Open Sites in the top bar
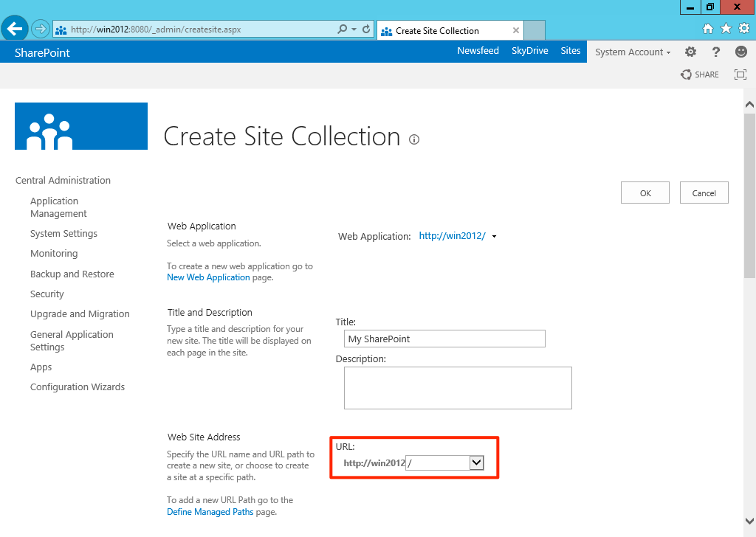The height and width of the screenshot is (537, 756). 571,51
